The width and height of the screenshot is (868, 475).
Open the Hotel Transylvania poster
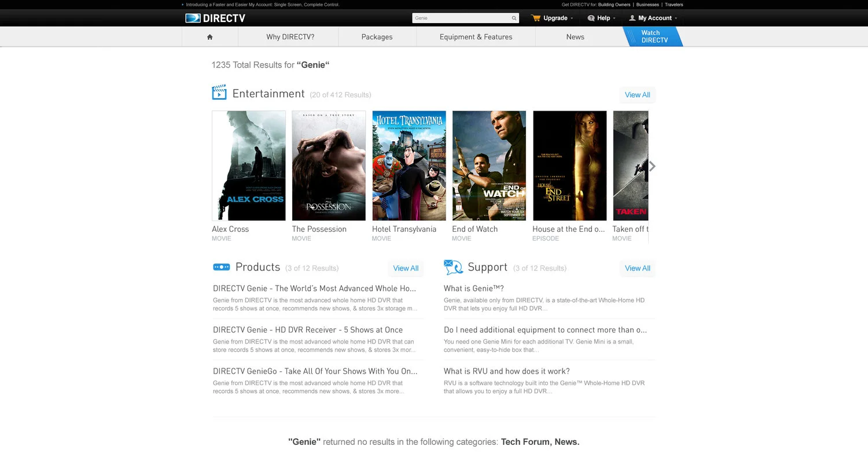409,166
